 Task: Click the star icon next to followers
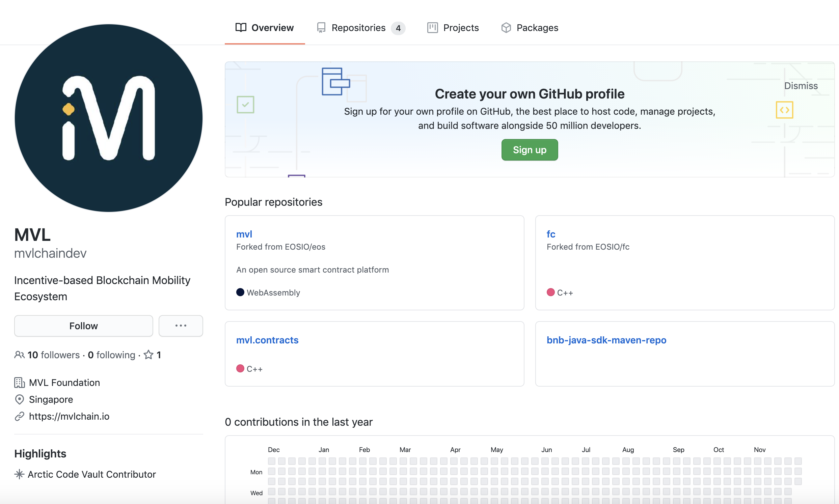coord(148,355)
